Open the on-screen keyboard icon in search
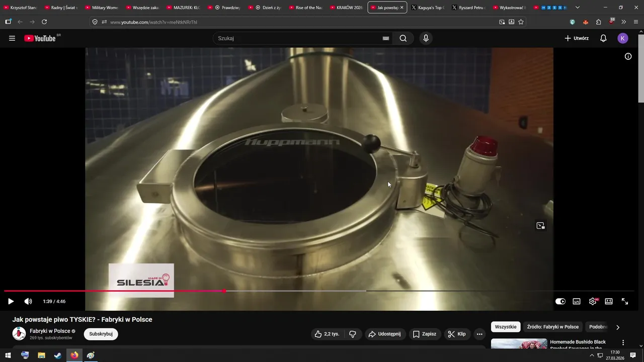Screen dimensions: 644x362 386,38
